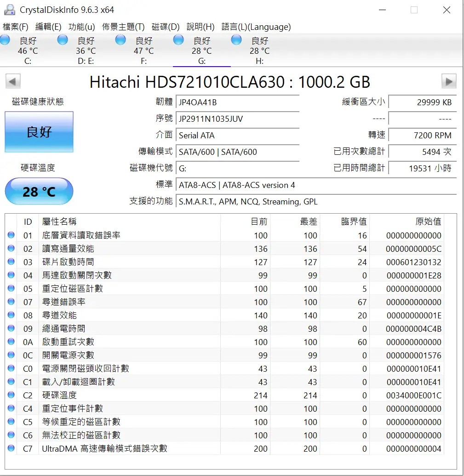Switch to the C: 46 °C disk tab
The width and height of the screenshot is (464, 476).
click(x=28, y=51)
